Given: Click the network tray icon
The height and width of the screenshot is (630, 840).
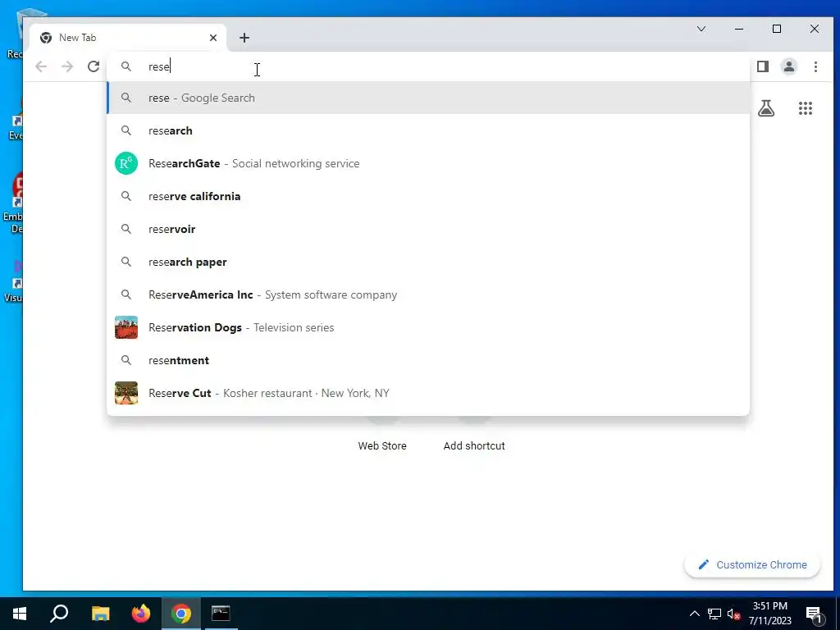Looking at the screenshot, I should click(714, 614).
